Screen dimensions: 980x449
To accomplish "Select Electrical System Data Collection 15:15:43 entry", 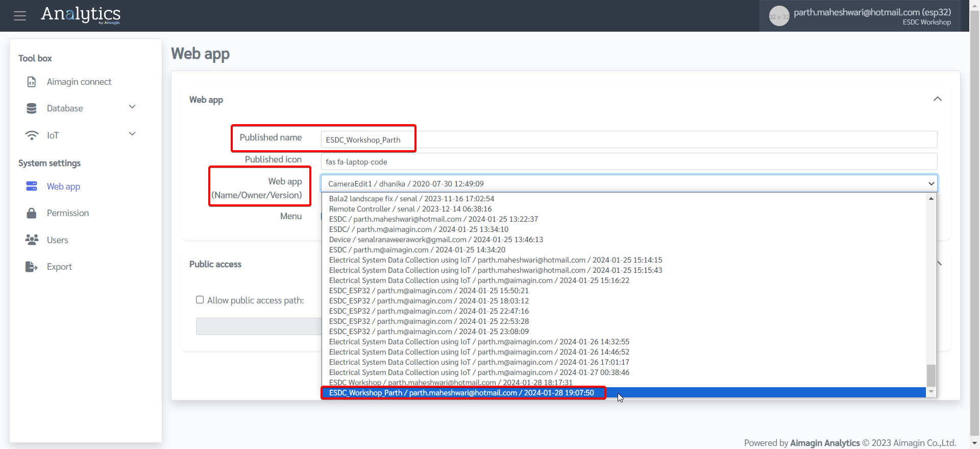I will coord(624,270).
